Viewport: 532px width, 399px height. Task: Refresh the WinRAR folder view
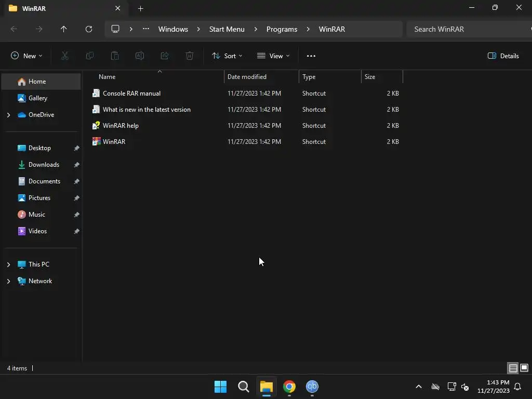coord(89,29)
